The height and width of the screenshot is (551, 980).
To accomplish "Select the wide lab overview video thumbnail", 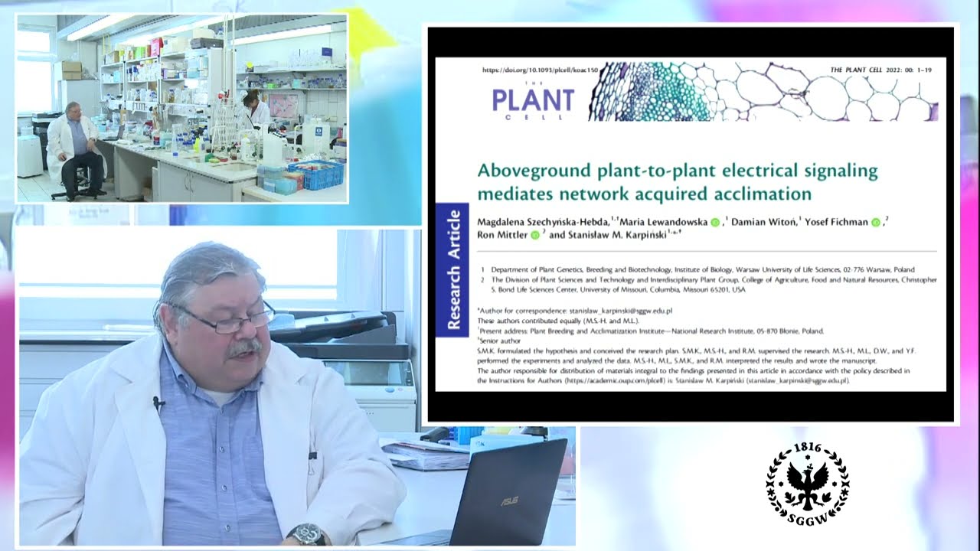I will point(182,109).
